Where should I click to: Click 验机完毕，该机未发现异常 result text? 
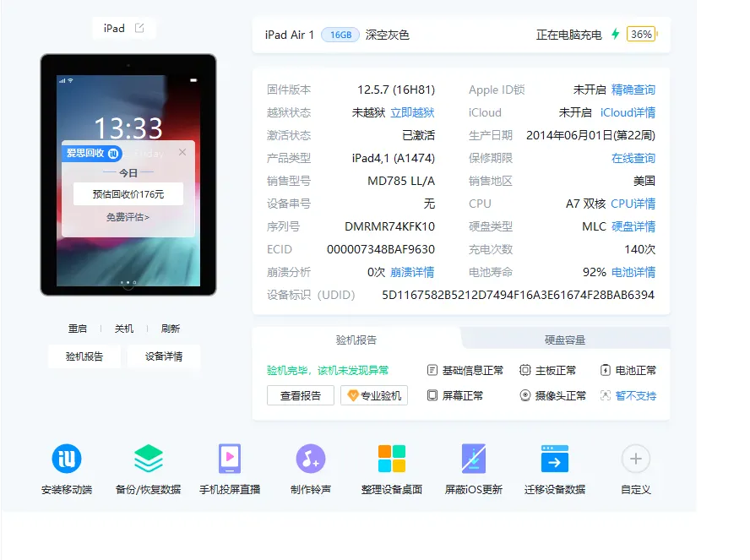pos(328,370)
